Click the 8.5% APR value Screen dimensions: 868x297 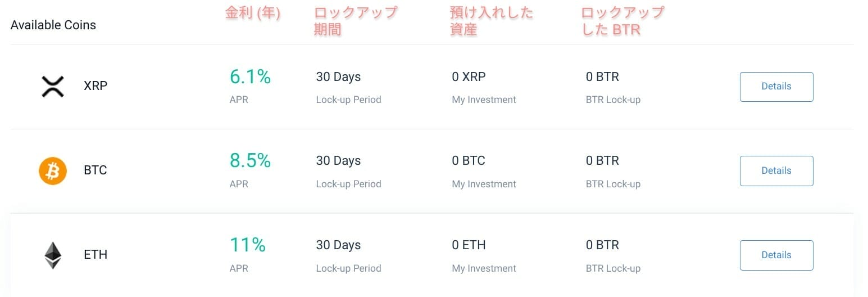(250, 161)
